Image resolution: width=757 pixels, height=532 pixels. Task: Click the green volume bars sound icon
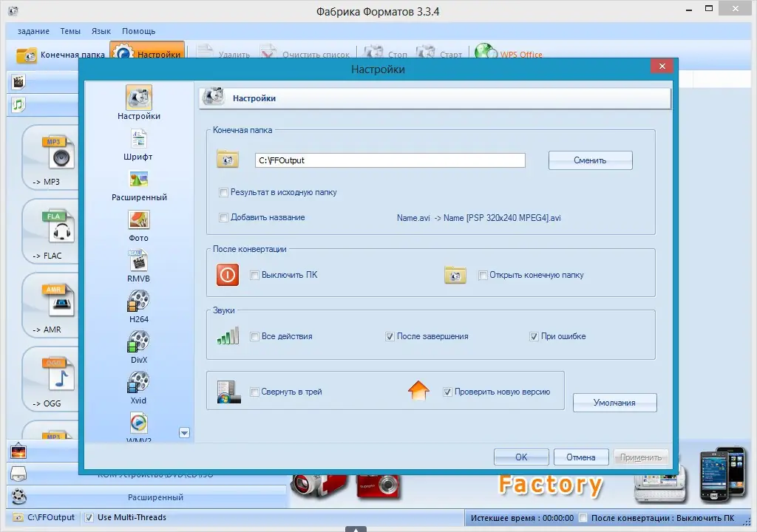228,336
